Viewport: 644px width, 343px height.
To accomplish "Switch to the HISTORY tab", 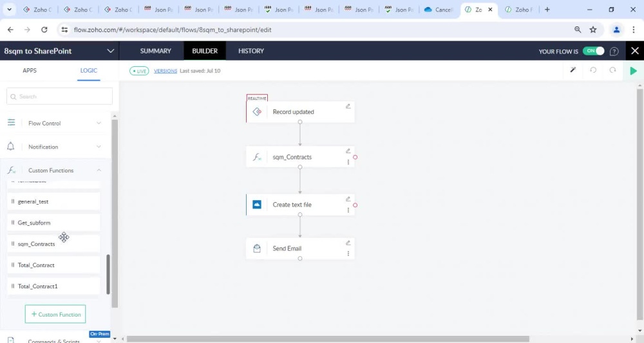I will point(251,51).
